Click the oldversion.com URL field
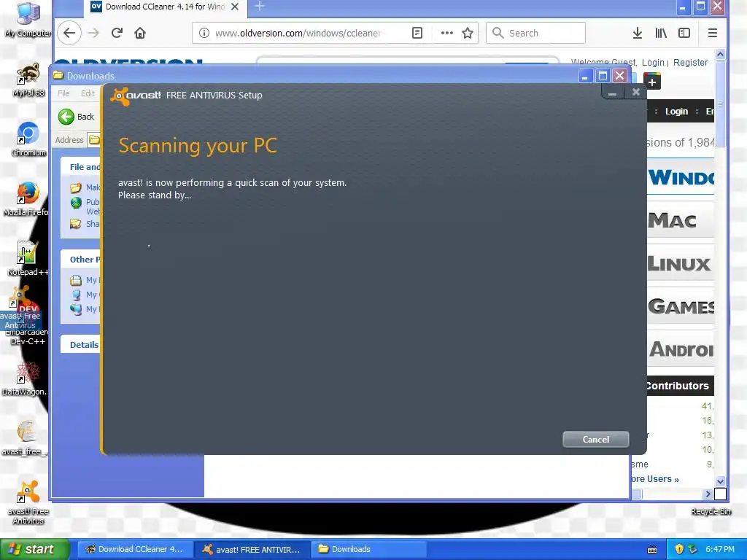 pos(298,33)
